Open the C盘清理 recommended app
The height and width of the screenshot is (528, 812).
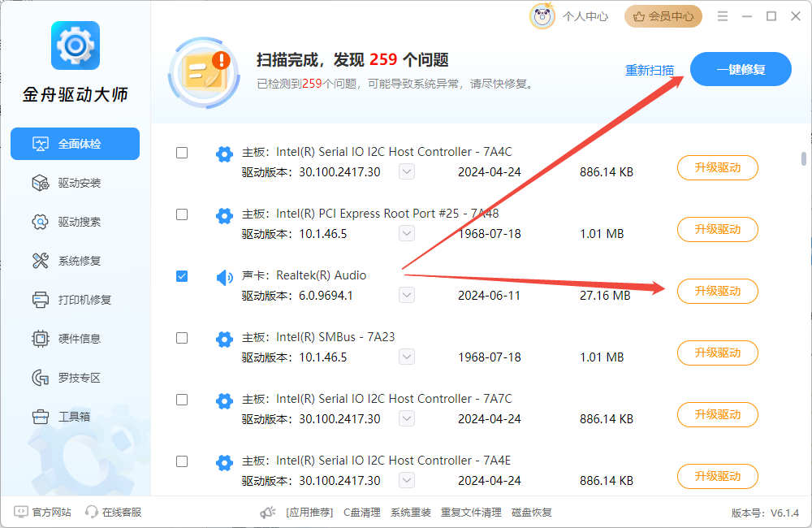point(362,513)
